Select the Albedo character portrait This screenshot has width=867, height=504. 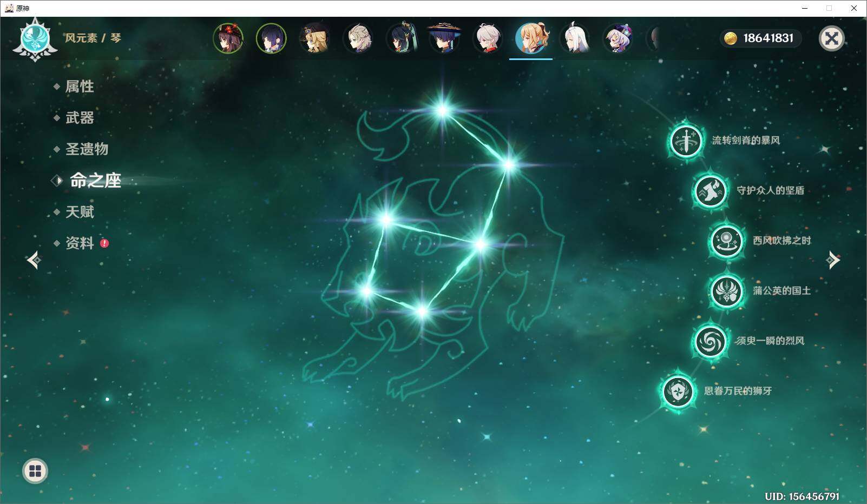point(358,38)
